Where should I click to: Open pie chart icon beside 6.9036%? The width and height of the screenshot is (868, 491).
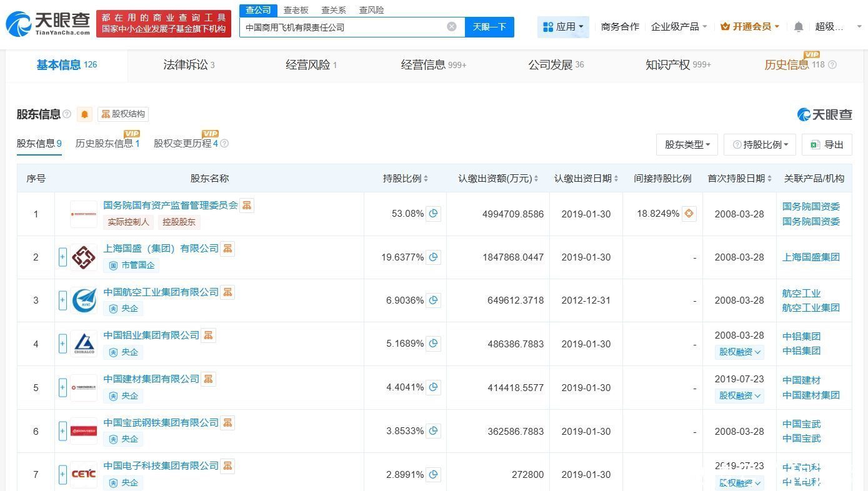tap(433, 300)
